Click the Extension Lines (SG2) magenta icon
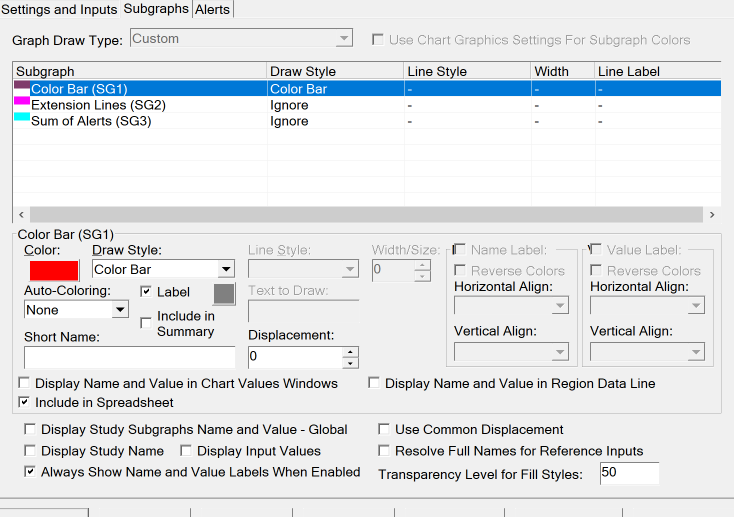 (22, 103)
